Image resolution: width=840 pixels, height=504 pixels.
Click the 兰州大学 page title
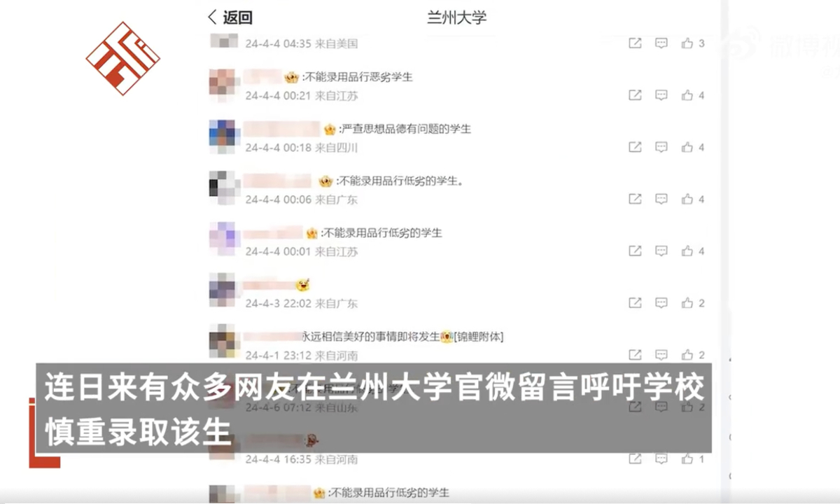pos(456,17)
